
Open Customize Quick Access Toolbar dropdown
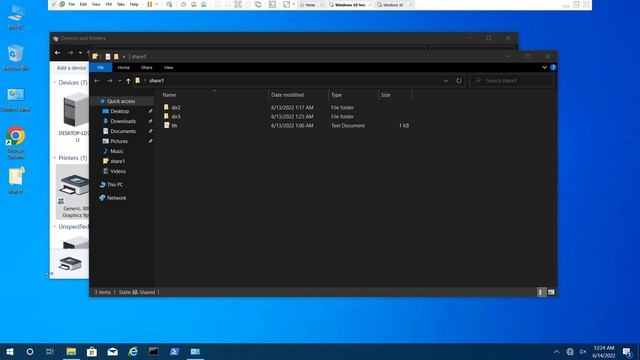124,57
